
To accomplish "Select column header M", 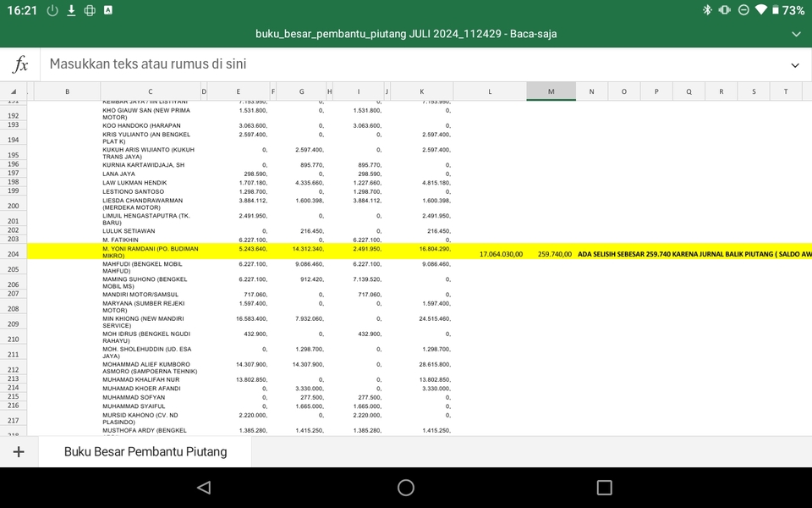I will (551, 90).
